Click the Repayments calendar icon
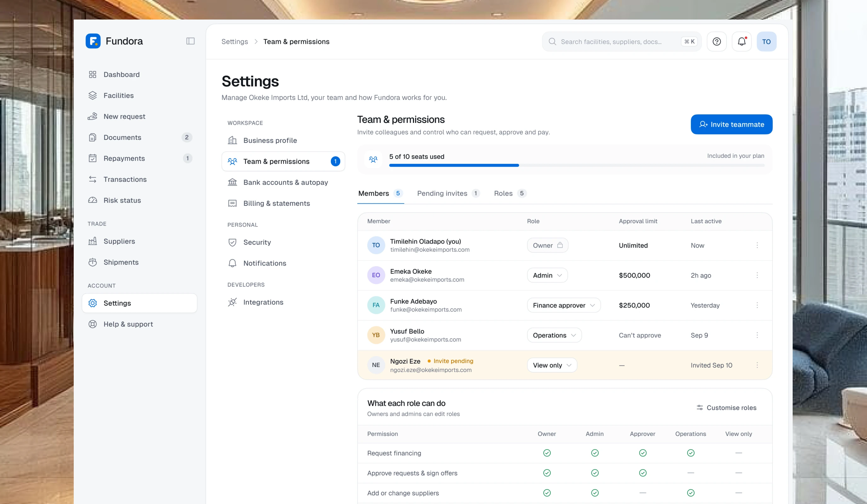This screenshot has height=504, width=867. tap(93, 158)
